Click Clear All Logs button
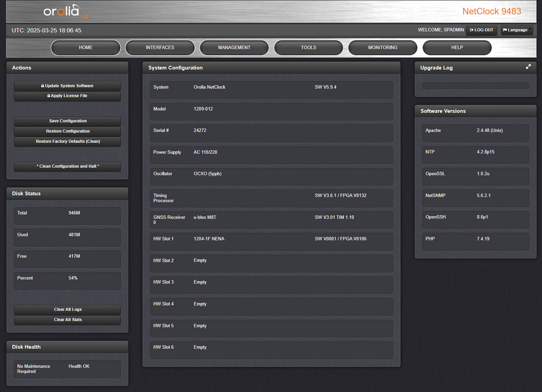 (x=67, y=309)
